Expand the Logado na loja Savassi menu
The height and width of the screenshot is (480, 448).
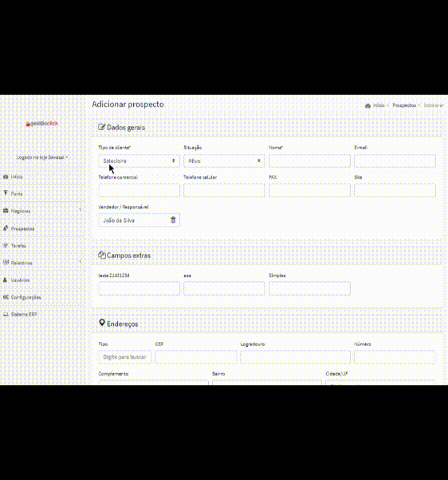(42, 157)
